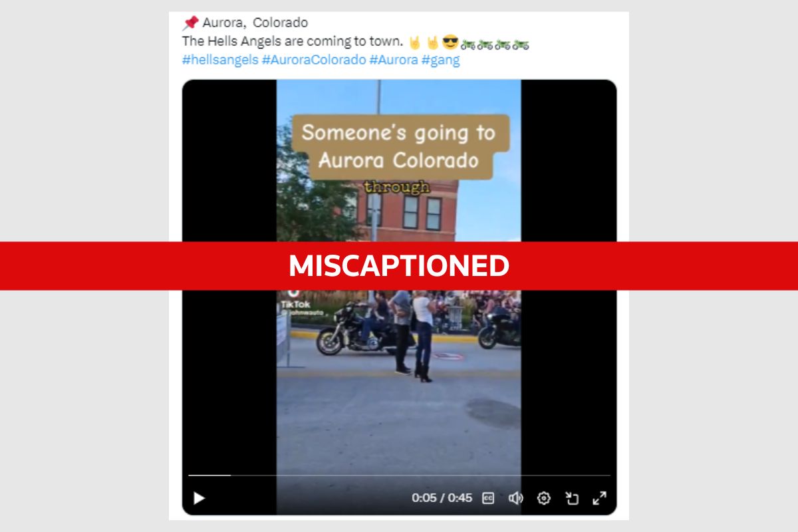Click the last green motorcycle emoji
Screen dimensions: 798x532
(x=521, y=45)
